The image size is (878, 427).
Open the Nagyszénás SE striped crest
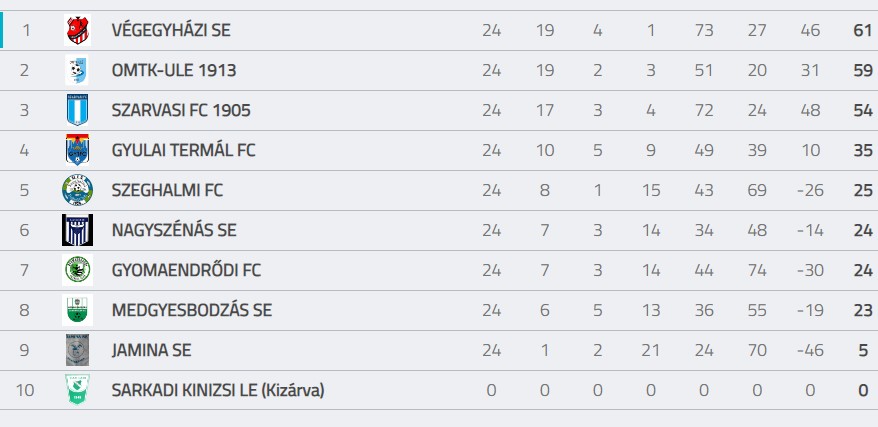coord(77,230)
